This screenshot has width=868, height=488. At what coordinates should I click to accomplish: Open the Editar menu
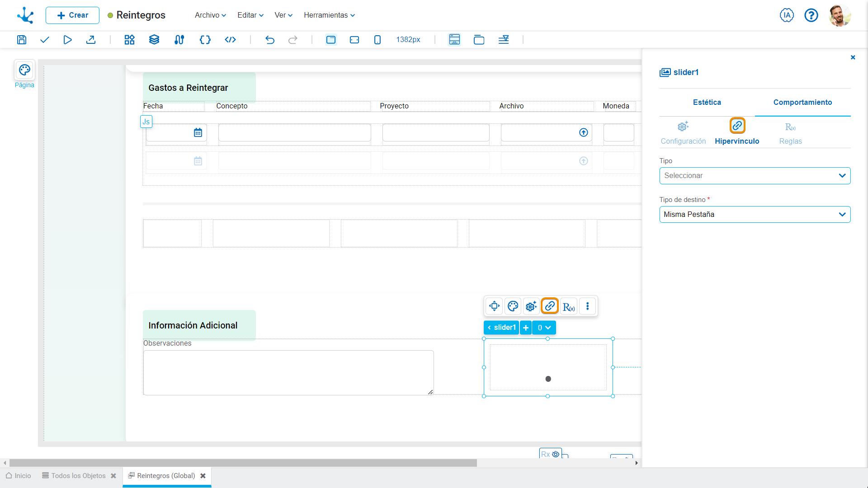(250, 15)
